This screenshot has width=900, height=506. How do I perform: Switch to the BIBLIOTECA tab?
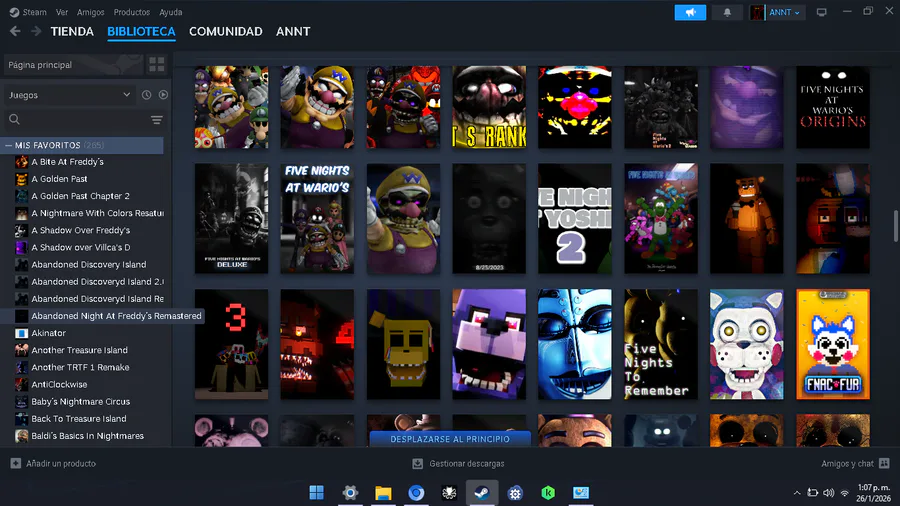tap(141, 32)
